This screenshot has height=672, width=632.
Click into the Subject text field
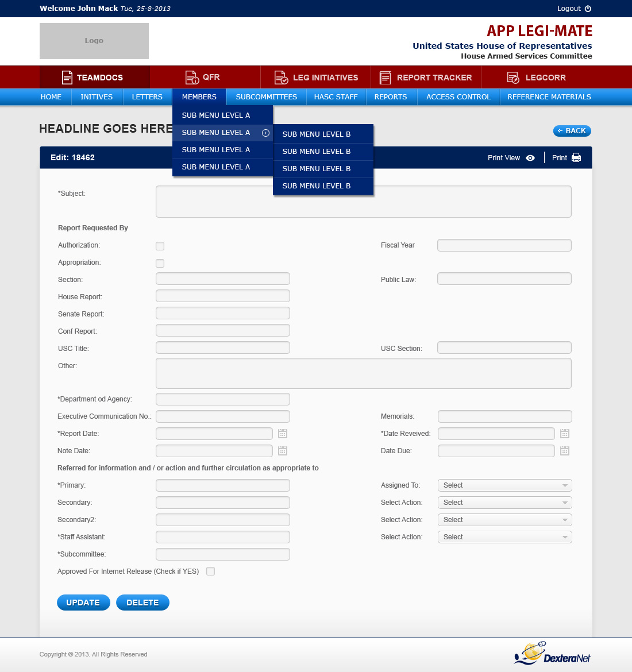point(363,202)
